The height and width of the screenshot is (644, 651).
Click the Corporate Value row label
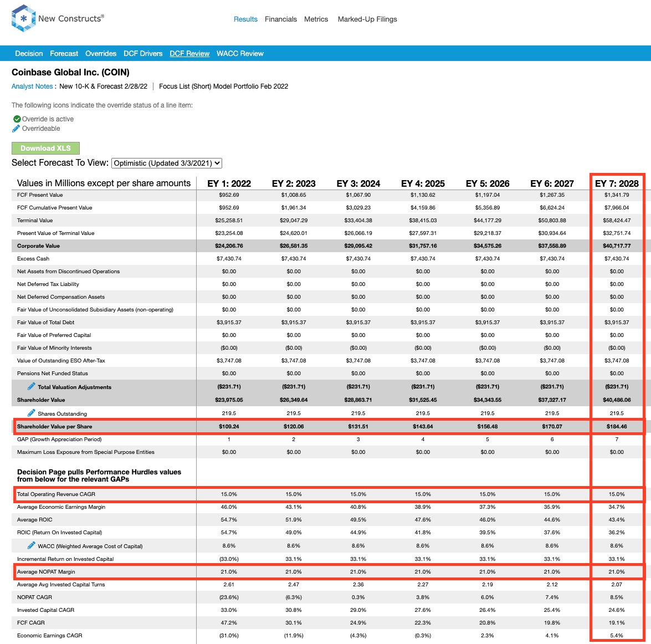tap(38, 246)
